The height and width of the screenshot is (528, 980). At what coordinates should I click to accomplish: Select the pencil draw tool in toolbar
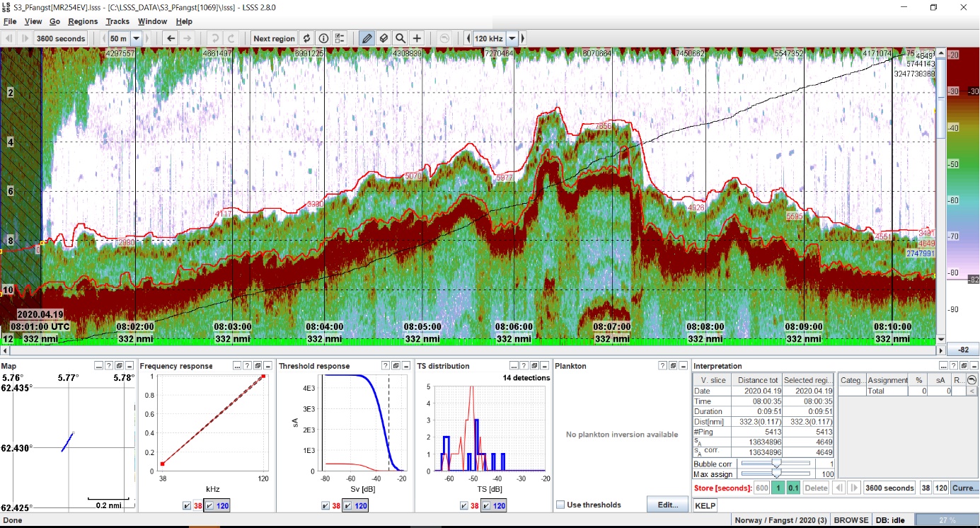point(367,38)
